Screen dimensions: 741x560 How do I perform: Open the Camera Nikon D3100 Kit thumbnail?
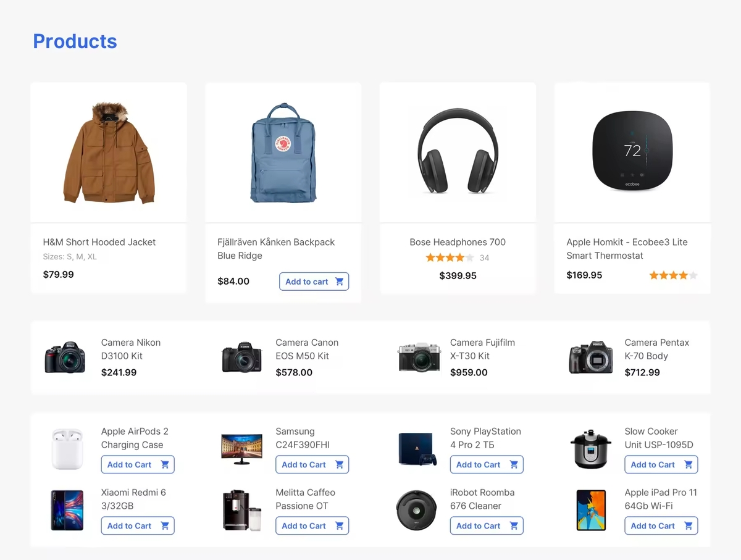coord(65,357)
